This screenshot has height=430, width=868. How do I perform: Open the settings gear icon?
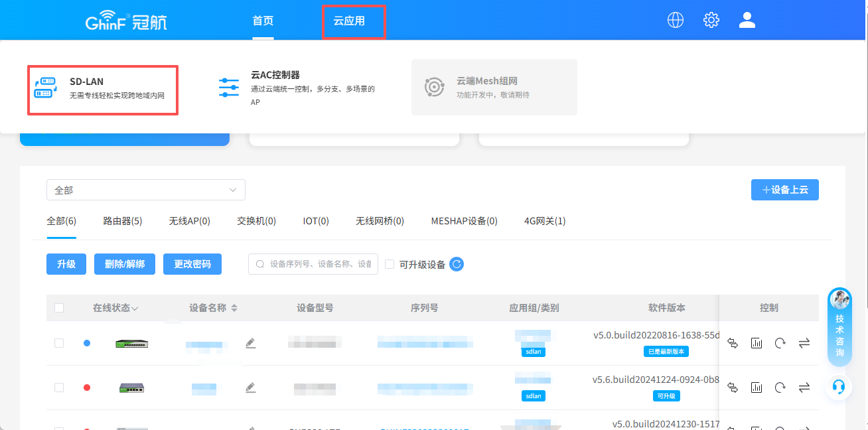pyautogui.click(x=711, y=21)
